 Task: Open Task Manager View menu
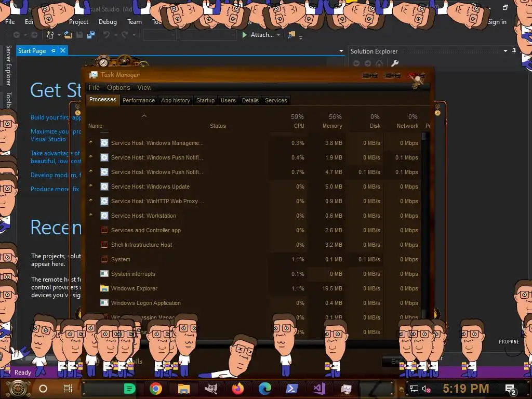coord(144,87)
